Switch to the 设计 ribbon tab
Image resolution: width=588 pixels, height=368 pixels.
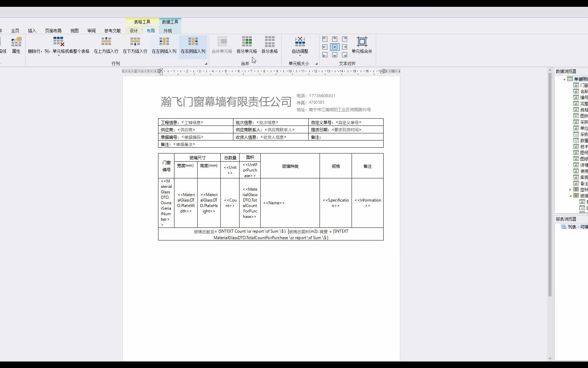(134, 30)
